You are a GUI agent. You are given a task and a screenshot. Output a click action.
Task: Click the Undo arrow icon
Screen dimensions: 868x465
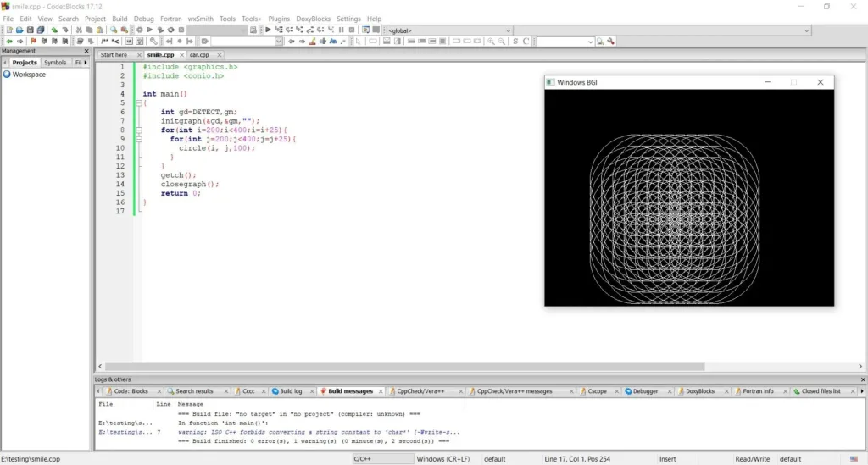(54, 30)
